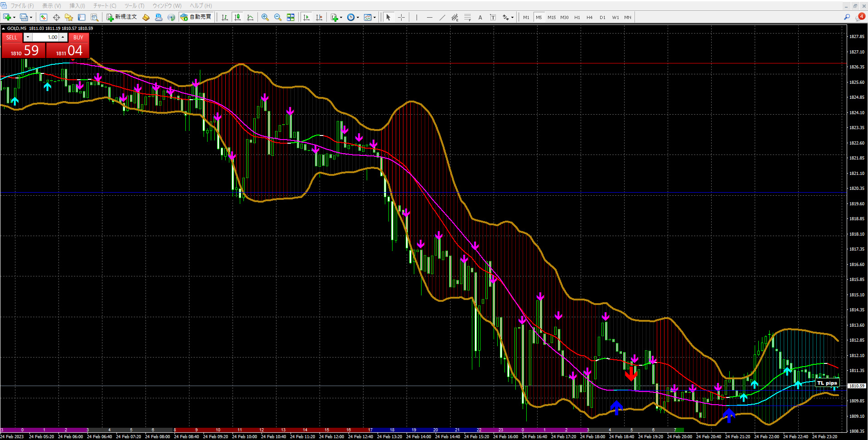Open the Data Window crosshair icon
Viewport: 868px width, 440px height.
click(56, 17)
